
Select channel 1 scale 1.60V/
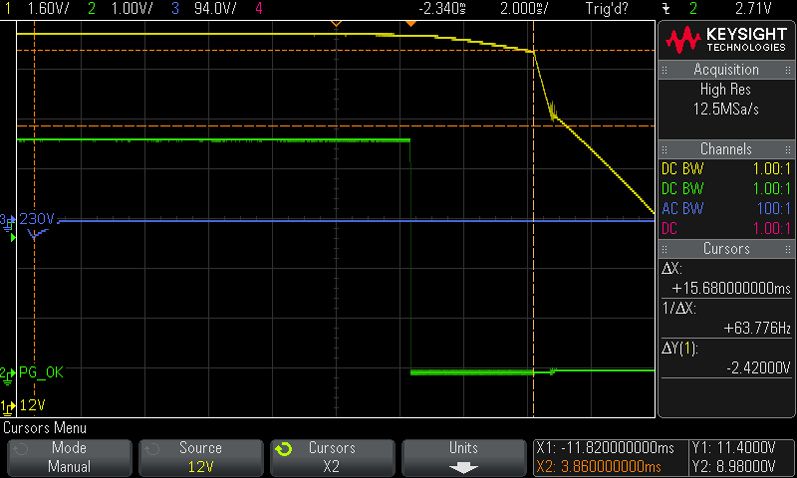pos(48,8)
